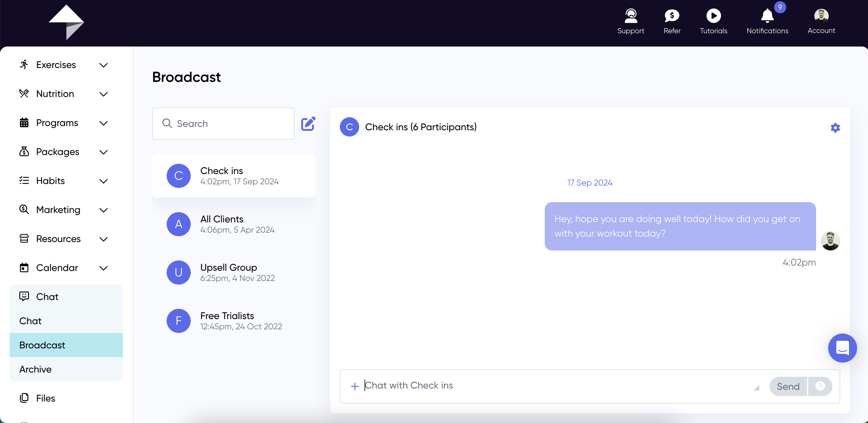Viewport: 868px width, 423px height.
Task: Open the Programs menu label
Action: click(57, 122)
